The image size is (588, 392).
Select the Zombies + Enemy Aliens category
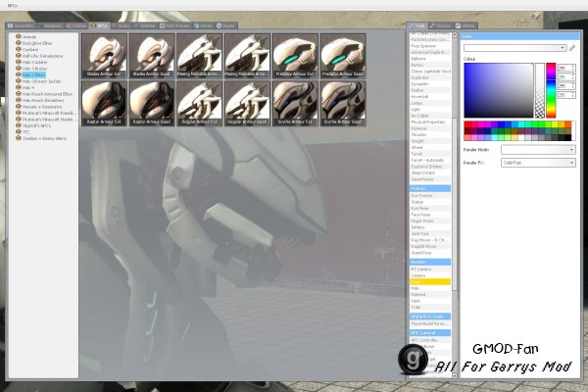click(x=44, y=138)
